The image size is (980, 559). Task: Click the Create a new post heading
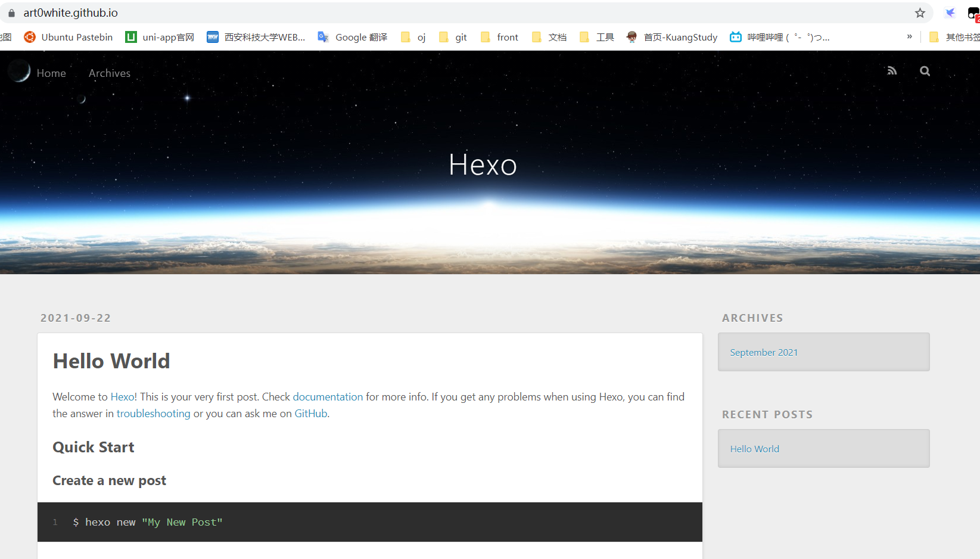click(x=109, y=481)
